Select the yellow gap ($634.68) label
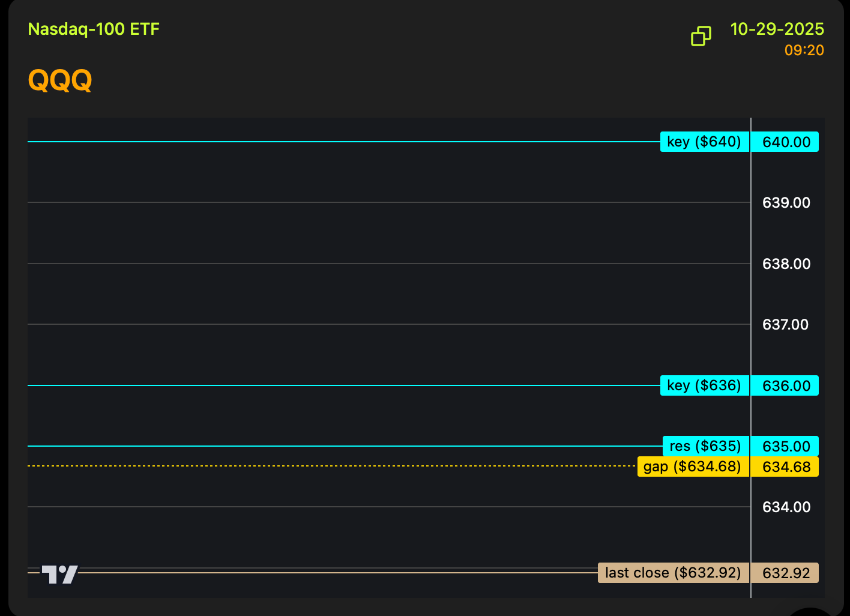850x616 pixels. [693, 467]
